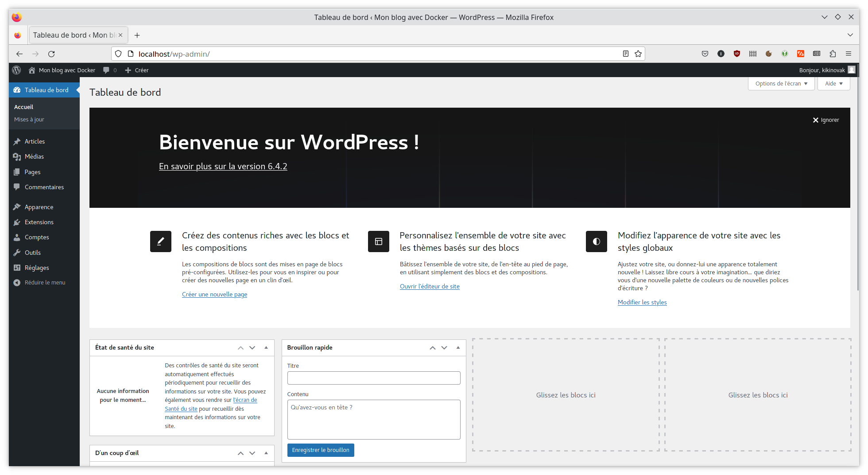Select the Médias sidebar icon

pyautogui.click(x=17, y=156)
